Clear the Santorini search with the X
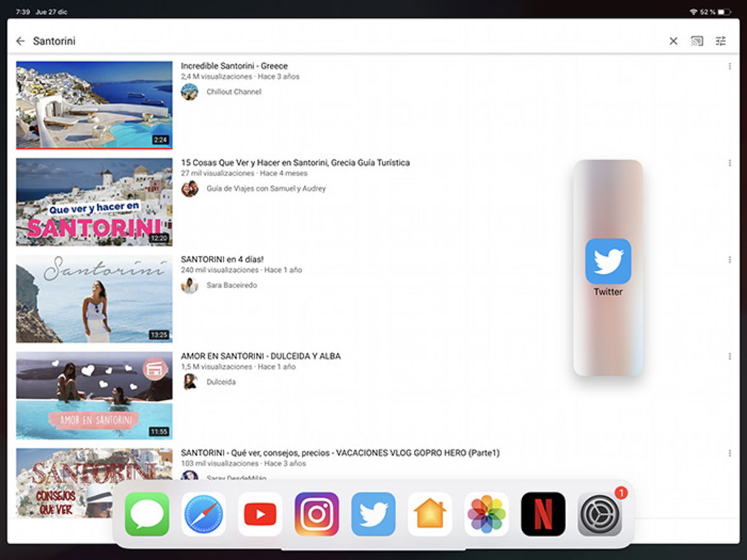The width and height of the screenshot is (747, 560). click(673, 40)
